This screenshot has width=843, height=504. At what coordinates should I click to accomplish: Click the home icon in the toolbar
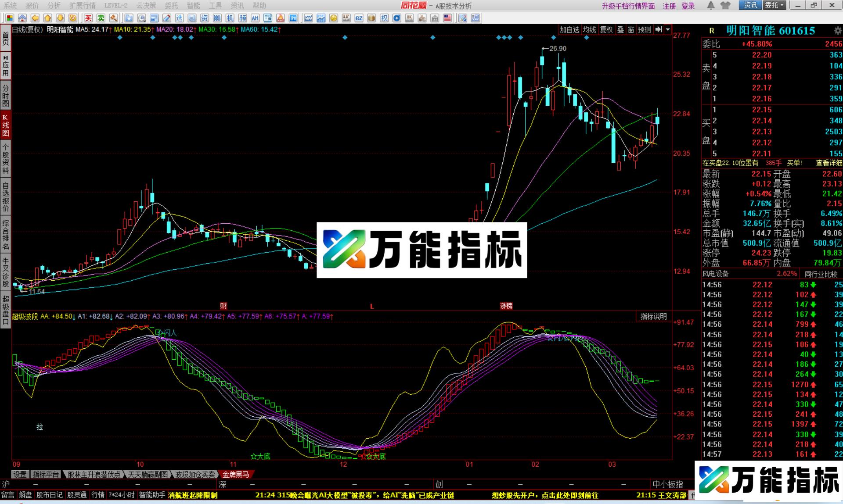(x=22, y=18)
